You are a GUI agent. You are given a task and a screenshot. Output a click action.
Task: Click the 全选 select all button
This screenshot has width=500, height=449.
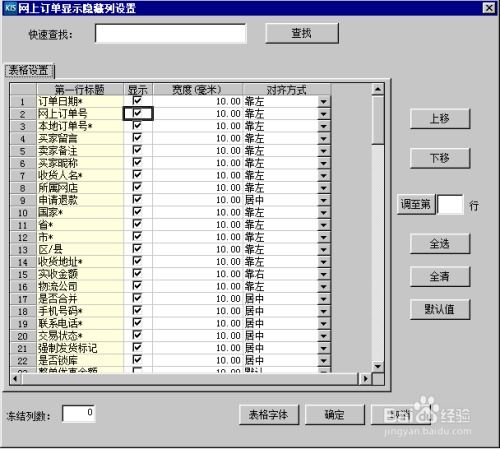pos(440,244)
